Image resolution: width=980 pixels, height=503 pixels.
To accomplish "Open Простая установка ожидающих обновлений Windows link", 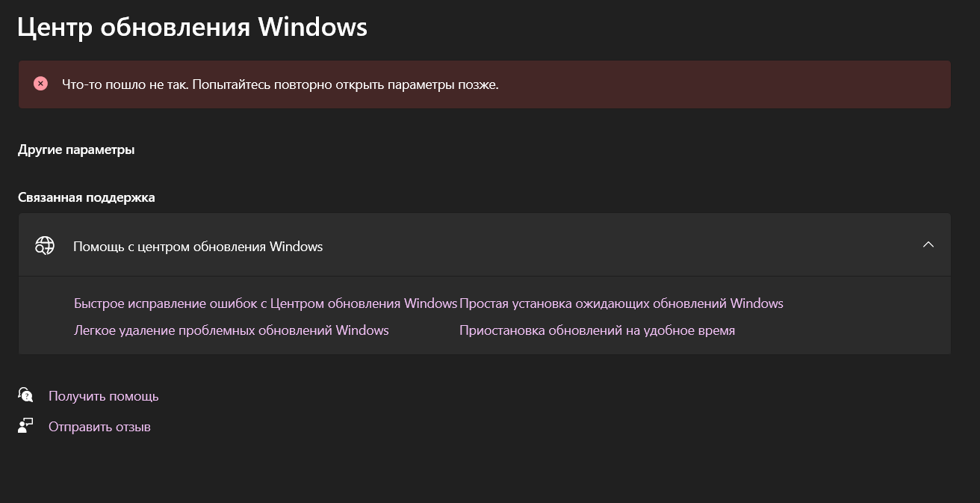I will pyautogui.click(x=621, y=303).
